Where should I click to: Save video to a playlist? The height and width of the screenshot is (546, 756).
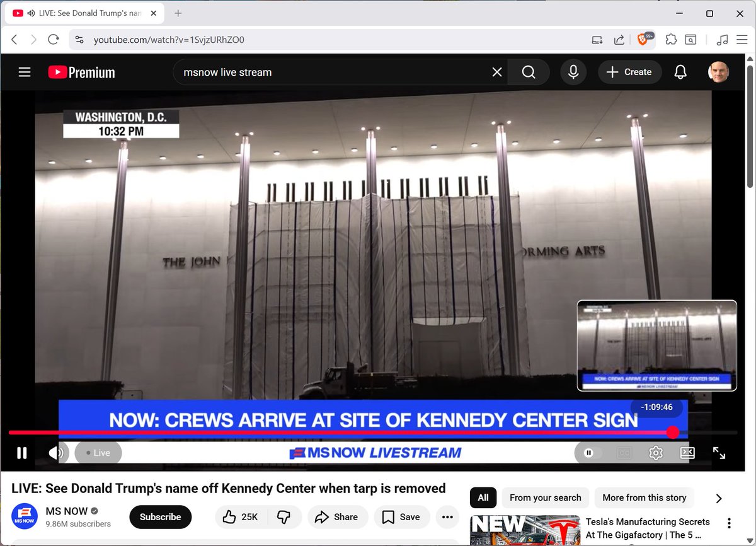(x=401, y=517)
